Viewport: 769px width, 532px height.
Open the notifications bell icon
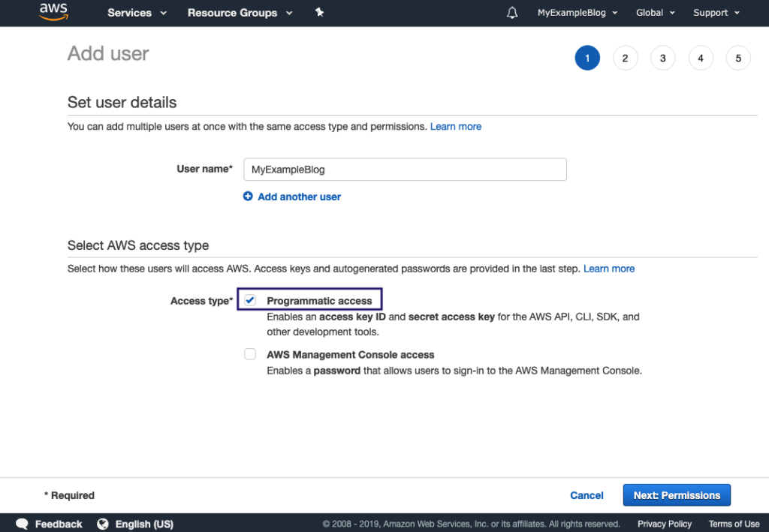pos(511,12)
